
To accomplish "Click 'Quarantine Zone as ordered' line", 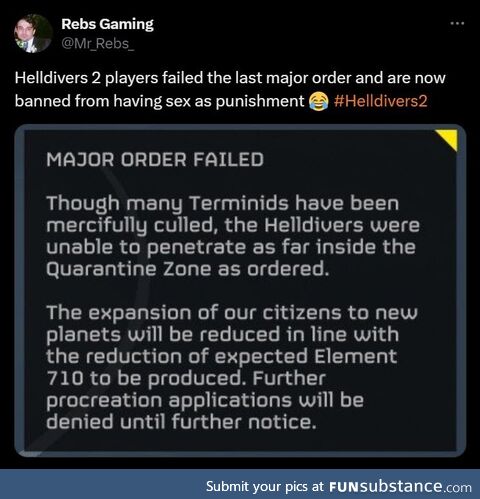I will (187, 269).
